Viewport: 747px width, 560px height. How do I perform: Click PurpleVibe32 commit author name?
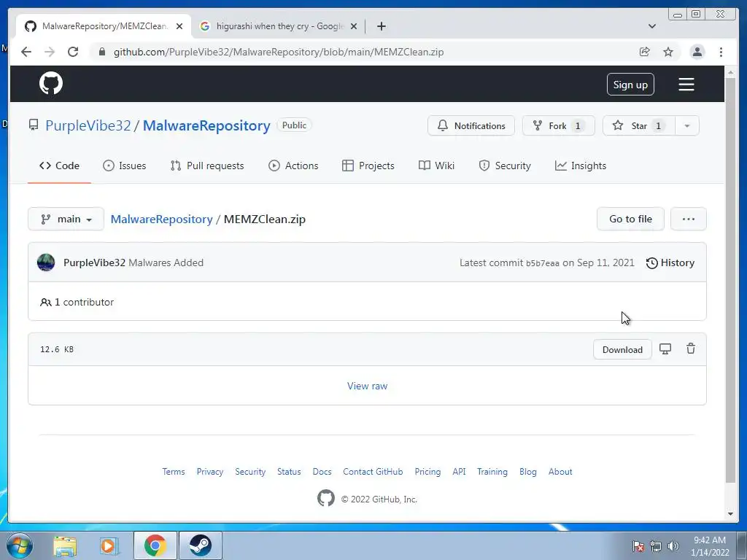tap(94, 262)
